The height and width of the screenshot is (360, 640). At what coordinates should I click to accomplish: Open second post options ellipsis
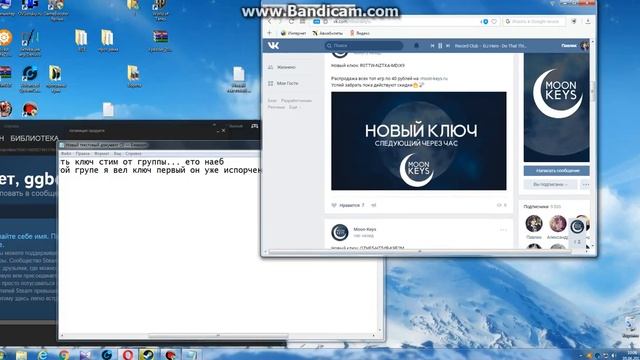pos(503,230)
